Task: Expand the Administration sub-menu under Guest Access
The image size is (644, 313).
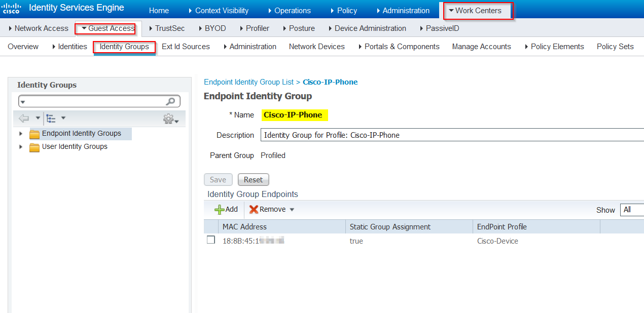Action: point(249,47)
